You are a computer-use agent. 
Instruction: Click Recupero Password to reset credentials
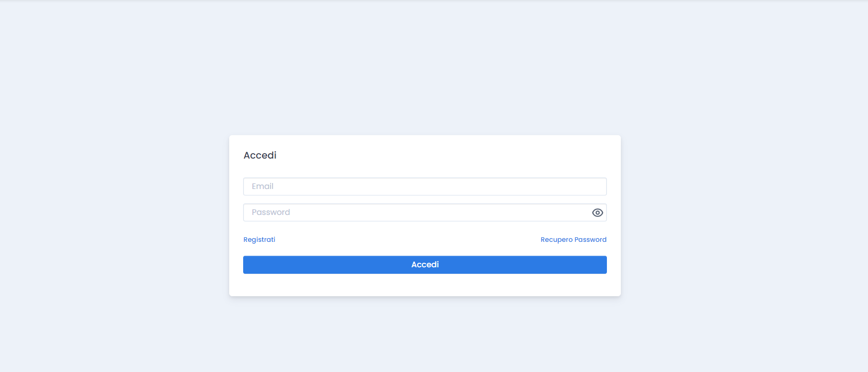click(573, 239)
